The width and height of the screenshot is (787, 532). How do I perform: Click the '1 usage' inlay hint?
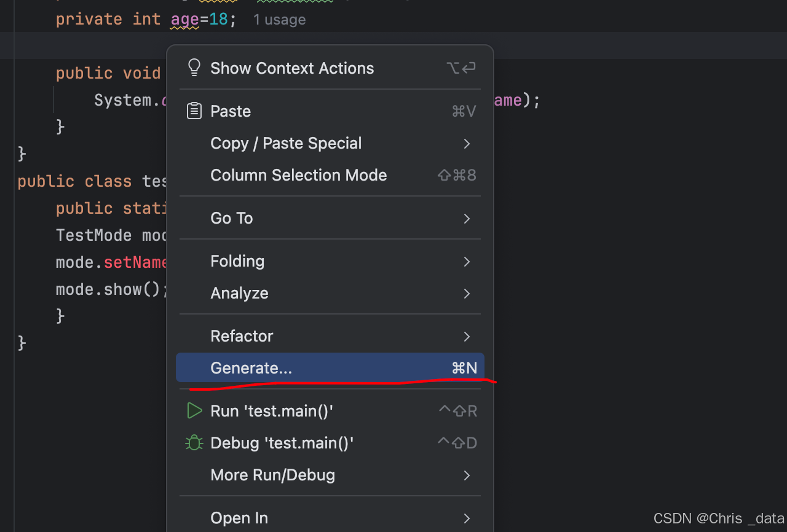click(279, 20)
